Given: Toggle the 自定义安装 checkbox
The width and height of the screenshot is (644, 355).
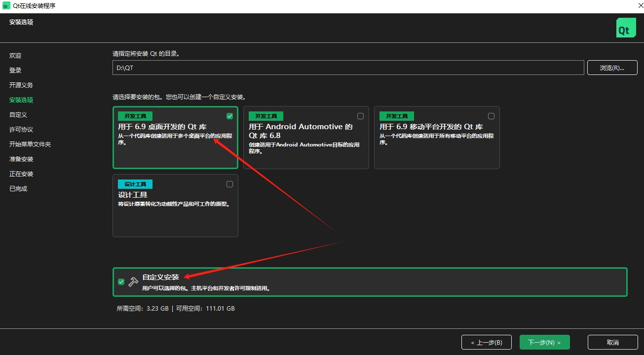Looking at the screenshot, I should pos(121,282).
